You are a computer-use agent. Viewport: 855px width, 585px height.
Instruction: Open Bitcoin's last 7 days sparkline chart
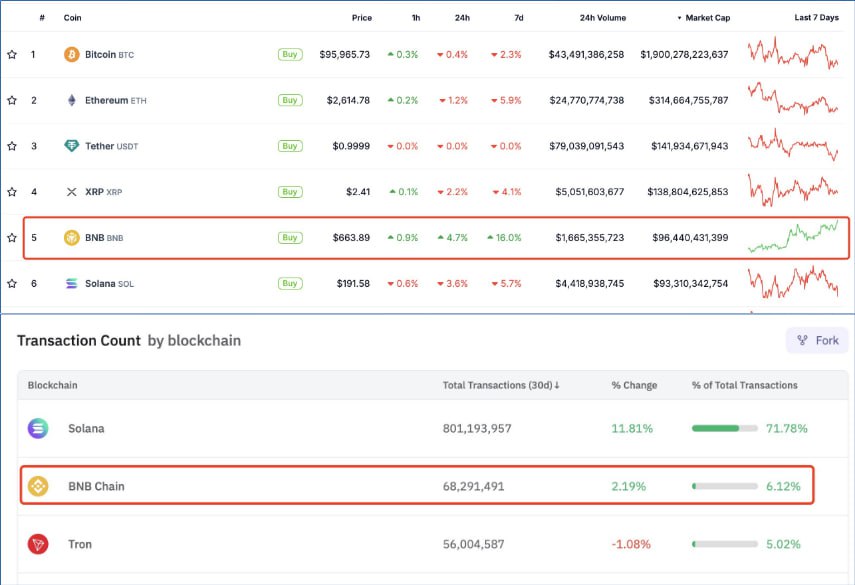click(x=793, y=53)
